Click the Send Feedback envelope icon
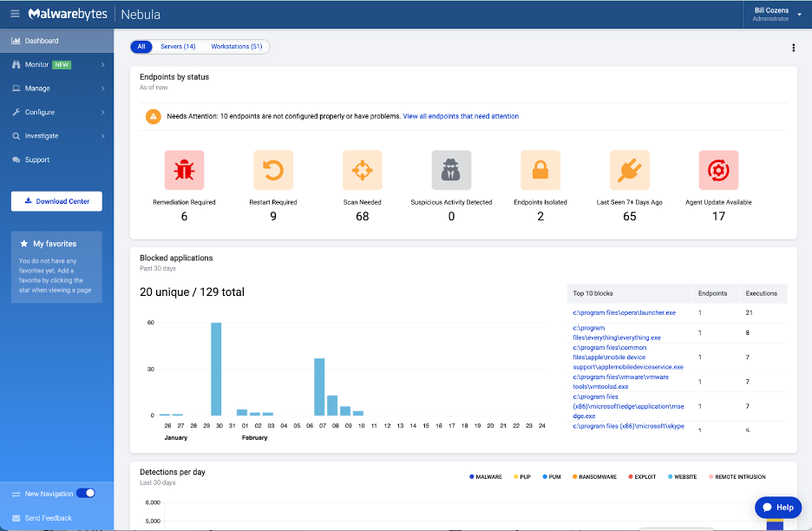Viewport: 812px width, 531px height. click(x=16, y=518)
